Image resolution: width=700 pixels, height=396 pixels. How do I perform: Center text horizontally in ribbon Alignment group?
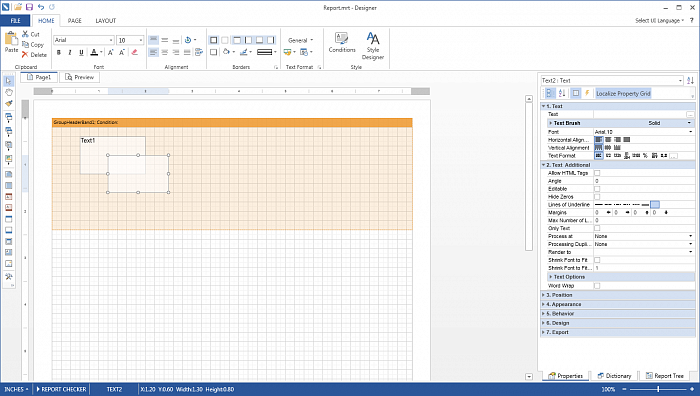click(165, 52)
